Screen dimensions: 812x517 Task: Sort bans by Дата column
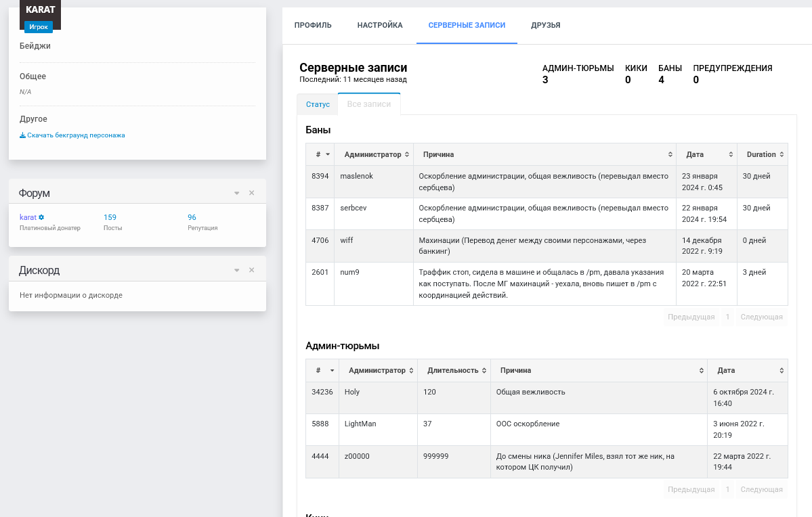pyautogui.click(x=706, y=154)
